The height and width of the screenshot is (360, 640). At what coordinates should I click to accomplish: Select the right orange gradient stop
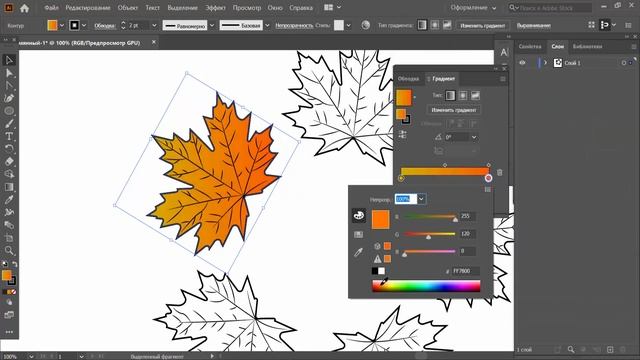tap(488, 178)
